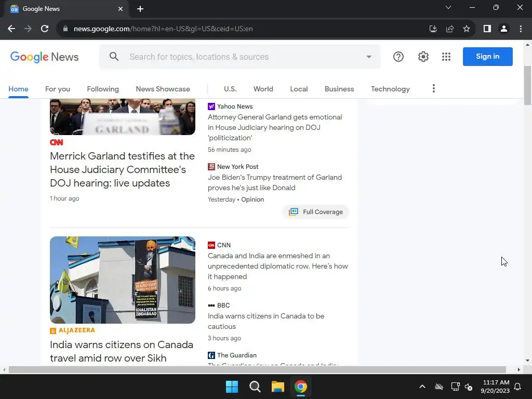The image size is (532, 399).
Task: Click the vertical scrollbar thumb
Action: coord(527,86)
